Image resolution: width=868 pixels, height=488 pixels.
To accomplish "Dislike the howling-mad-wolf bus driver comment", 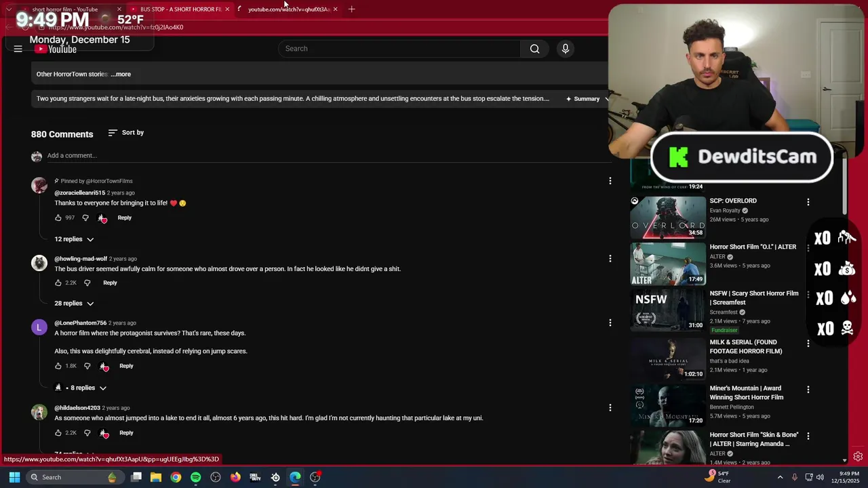I will coord(87,283).
